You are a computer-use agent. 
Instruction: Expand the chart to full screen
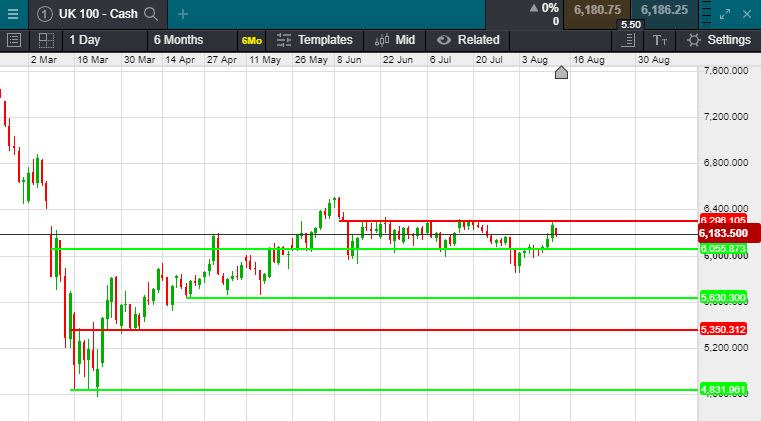tap(725, 15)
